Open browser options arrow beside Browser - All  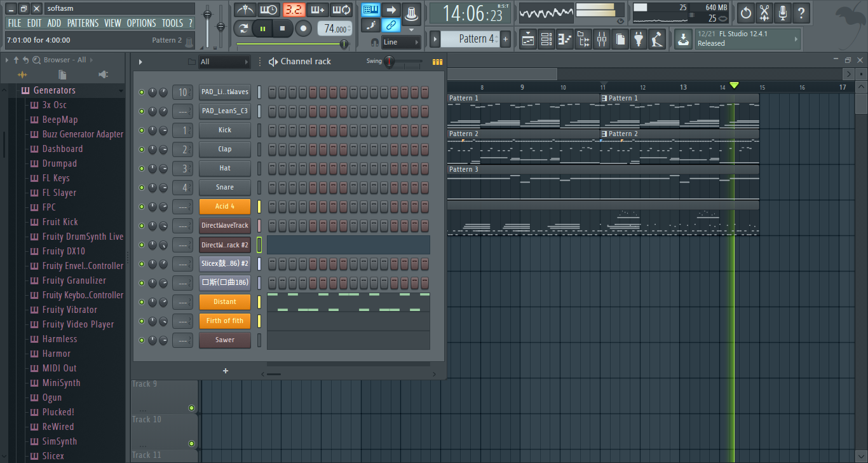[x=92, y=60]
